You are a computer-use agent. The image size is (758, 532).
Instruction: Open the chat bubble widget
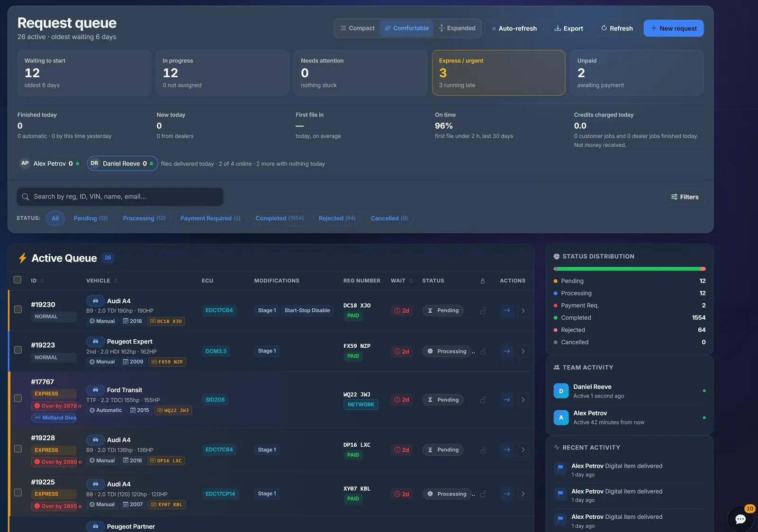(x=740, y=519)
